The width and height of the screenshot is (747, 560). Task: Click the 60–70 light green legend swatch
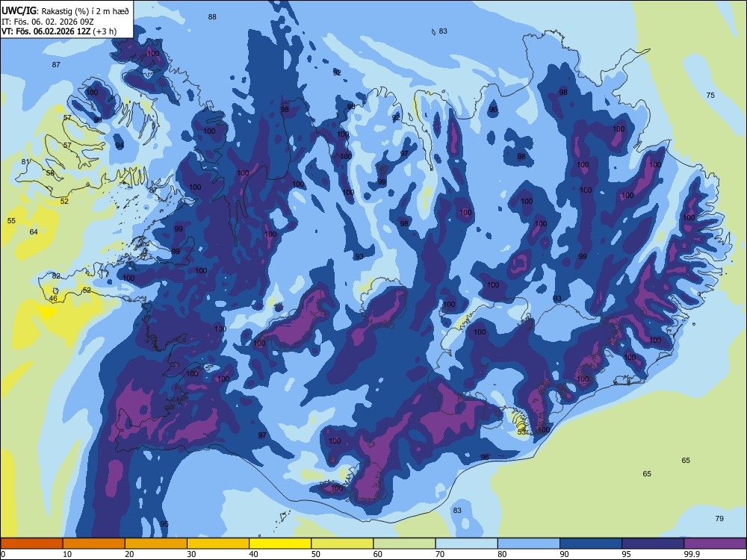[404, 544]
